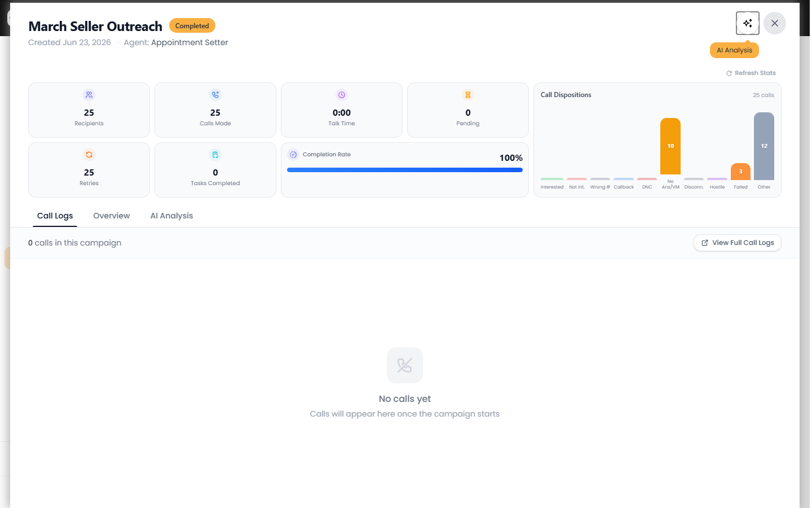Click the Recipients people icon
This screenshot has width=812, height=508.
point(89,95)
